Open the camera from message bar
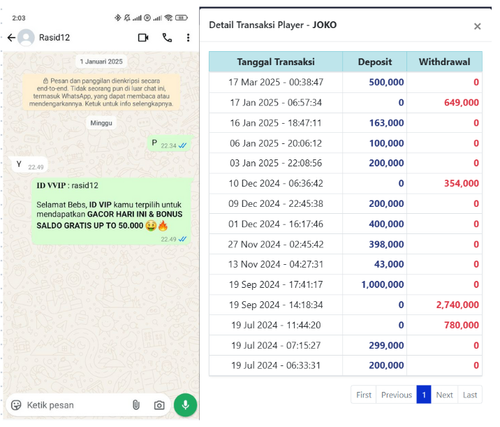 159,405
